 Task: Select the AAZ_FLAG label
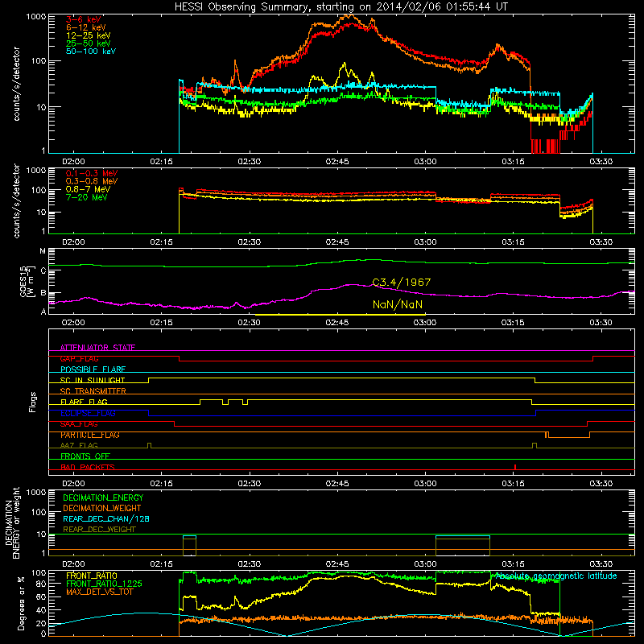click(x=79, y=445)
